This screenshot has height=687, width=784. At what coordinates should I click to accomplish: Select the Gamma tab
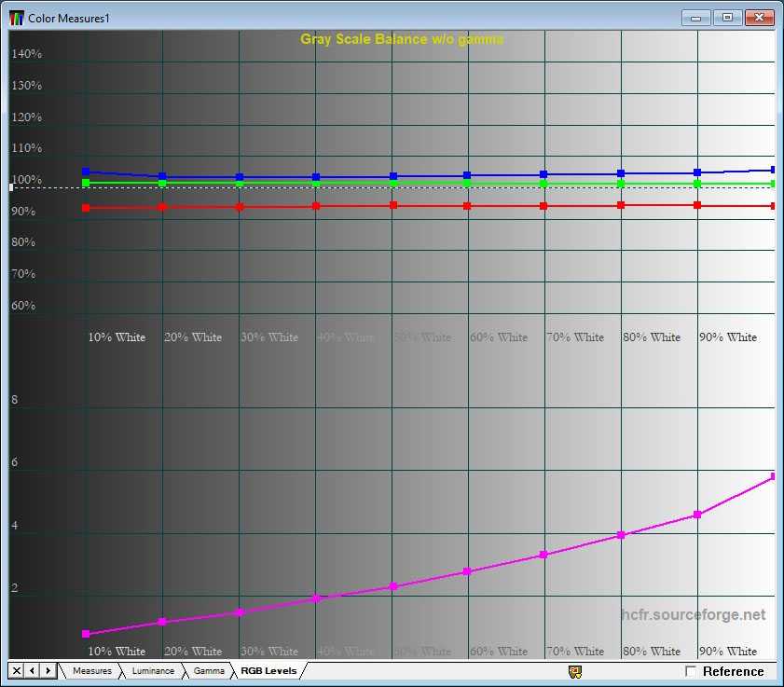(x=209, y=671)
